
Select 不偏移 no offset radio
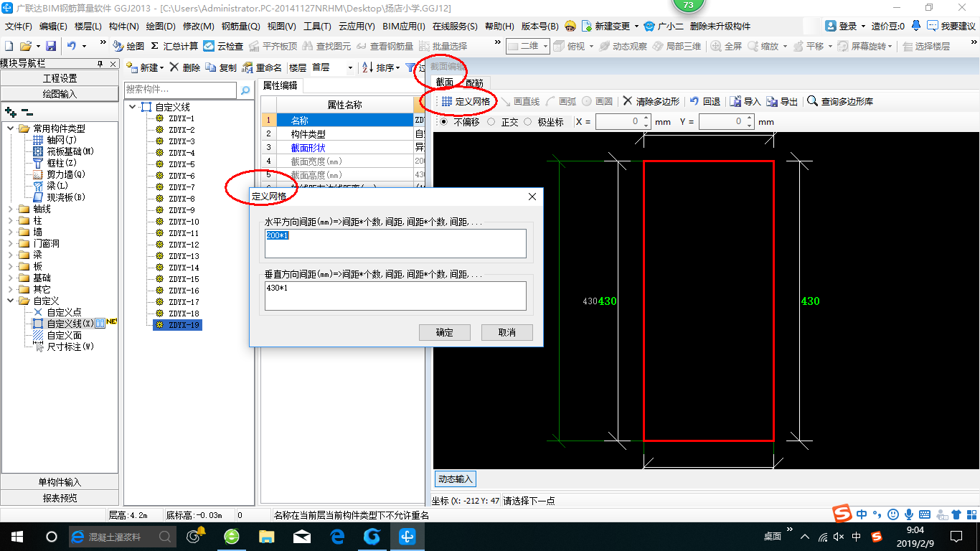pyautogui.click(x=443, y=122)
